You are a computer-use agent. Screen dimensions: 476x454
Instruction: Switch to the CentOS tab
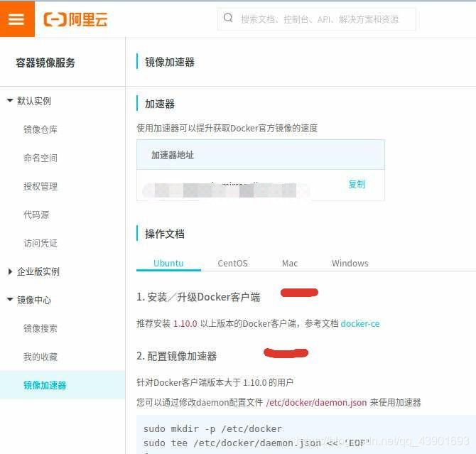[x=232, y=263]
